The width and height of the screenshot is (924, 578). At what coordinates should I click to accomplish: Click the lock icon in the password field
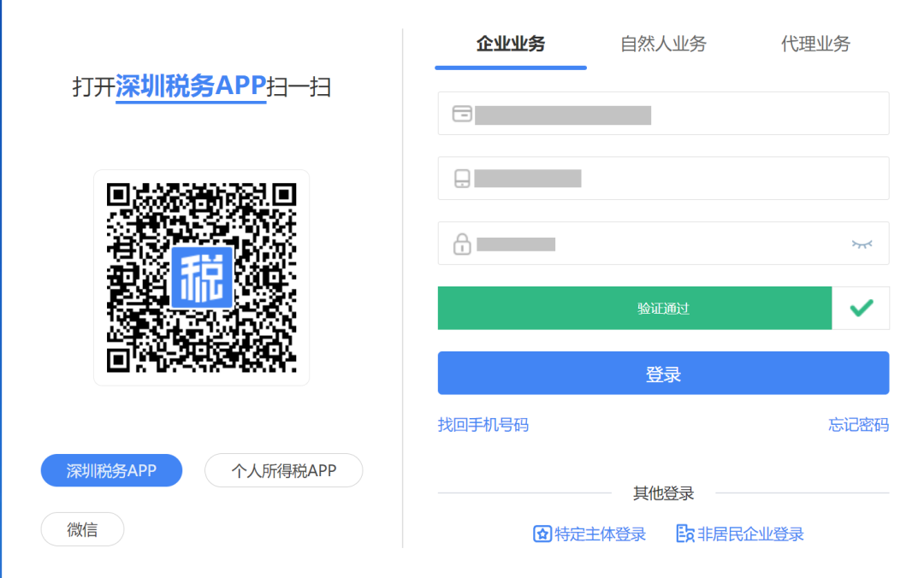click(462, 244)
